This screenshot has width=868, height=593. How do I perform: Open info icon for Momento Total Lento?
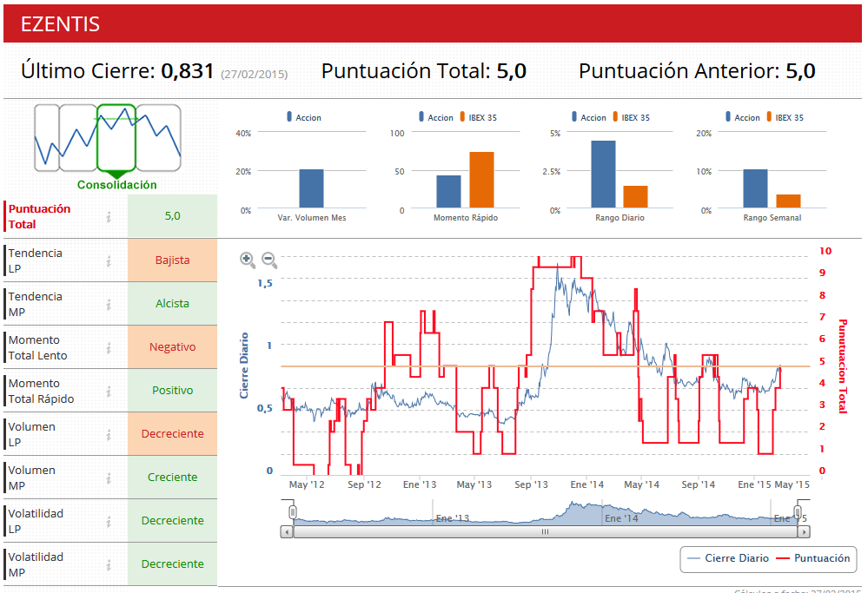[109, 347]
